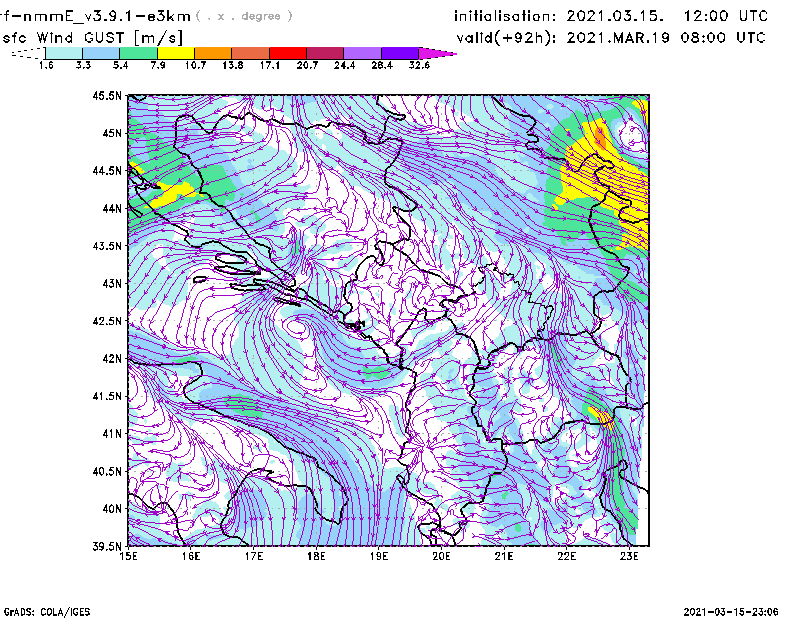
Task: Click the legend value 13.8
Action: click(233, 65)
